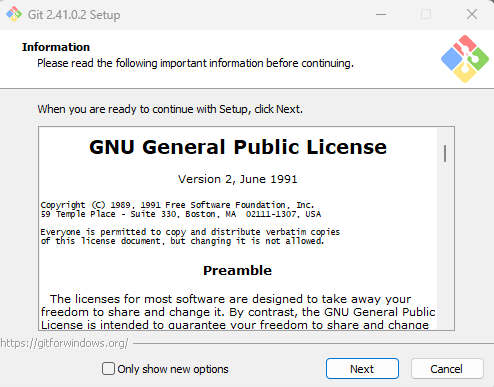Click the Git 2.41.0.2 Setup title text

(x=74, y=15)
